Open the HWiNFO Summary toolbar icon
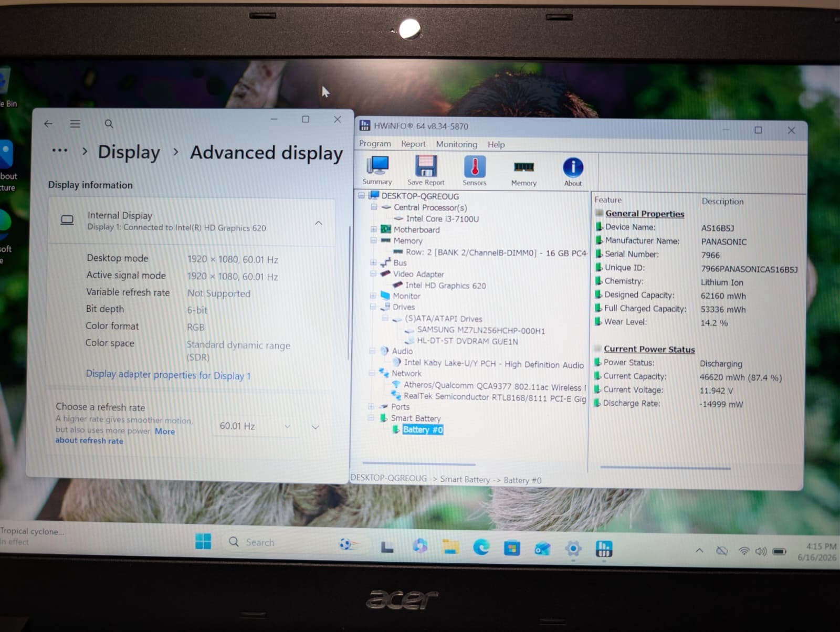This screenshot has height=632, width=840. point(377,171)
